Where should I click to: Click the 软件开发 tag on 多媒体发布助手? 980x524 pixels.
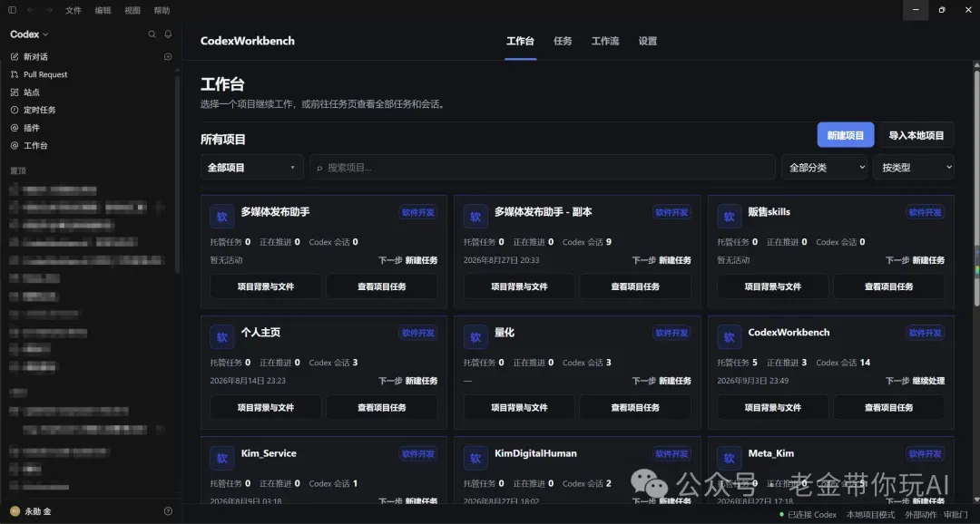tap(418, 212)
